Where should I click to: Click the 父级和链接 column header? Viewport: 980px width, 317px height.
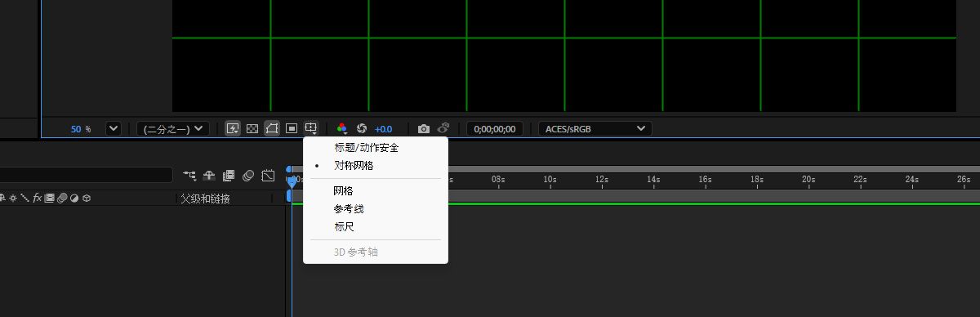point(205,199)
